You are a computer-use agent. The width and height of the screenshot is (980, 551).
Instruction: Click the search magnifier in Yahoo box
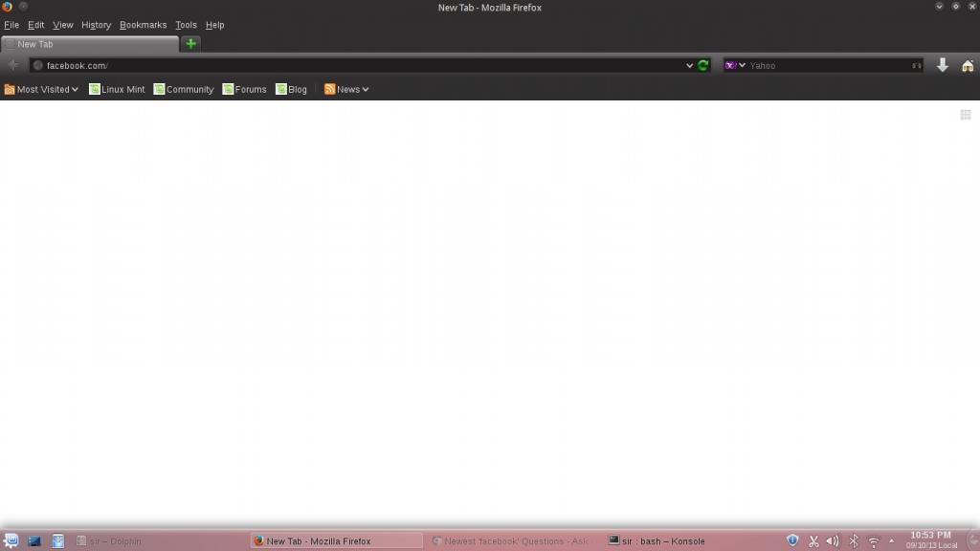[916, 66]
